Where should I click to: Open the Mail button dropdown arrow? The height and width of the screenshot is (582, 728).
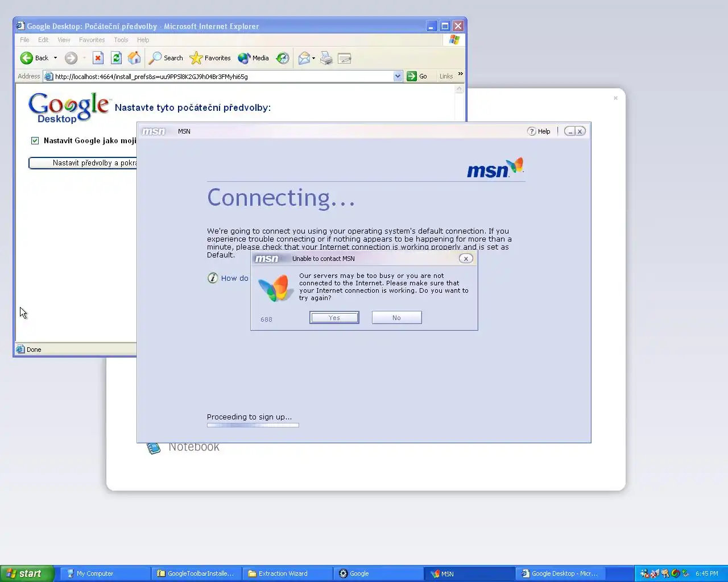point(313,58)
